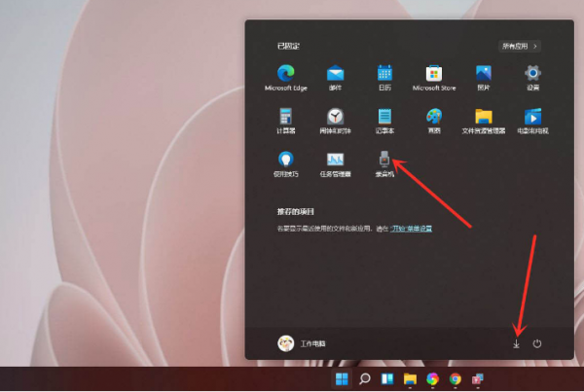The image size is (584, 392).
Task: Launch the 邮件 Mail app
Action: [x=335, y=78]
